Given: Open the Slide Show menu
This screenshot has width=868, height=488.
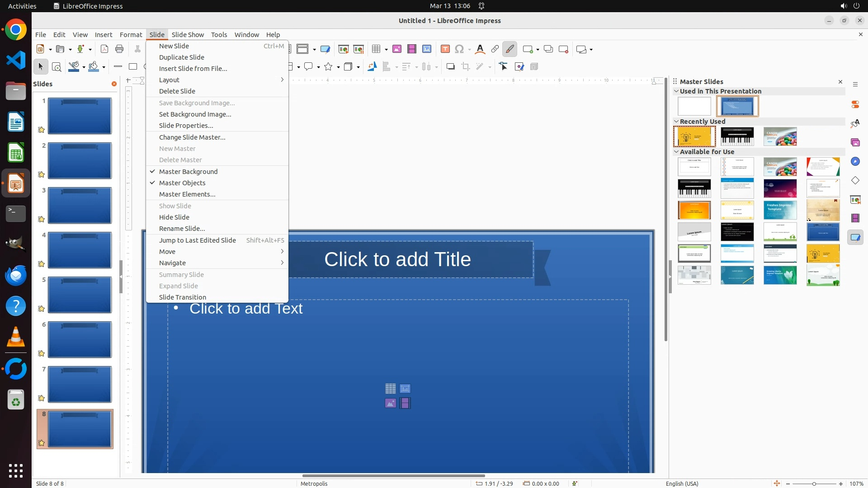Looking at the screenshot, I should click(188, 35).
